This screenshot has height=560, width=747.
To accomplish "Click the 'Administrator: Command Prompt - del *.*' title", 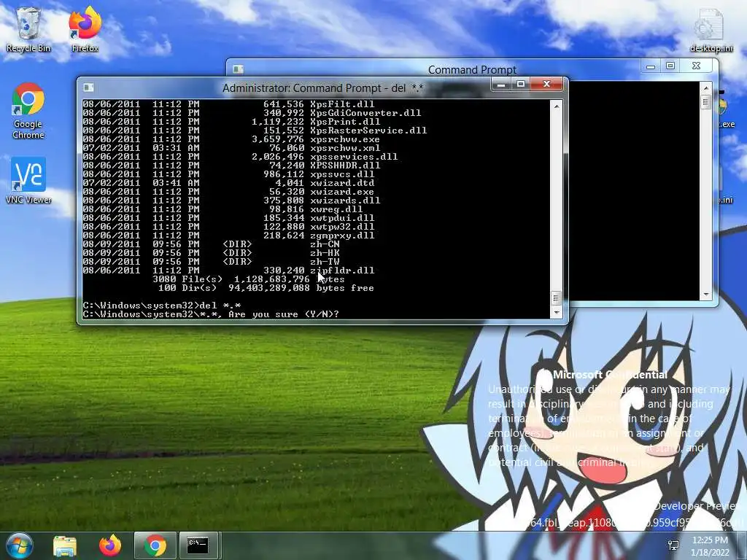I will pos(323,88).
